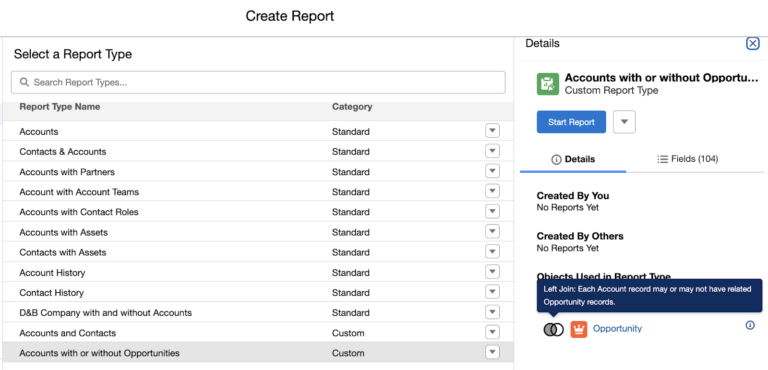The height and width of the screenshot is (370, 768).
Task: Open dropdown for Accounts and Contacts row
Action: [492, 332]
